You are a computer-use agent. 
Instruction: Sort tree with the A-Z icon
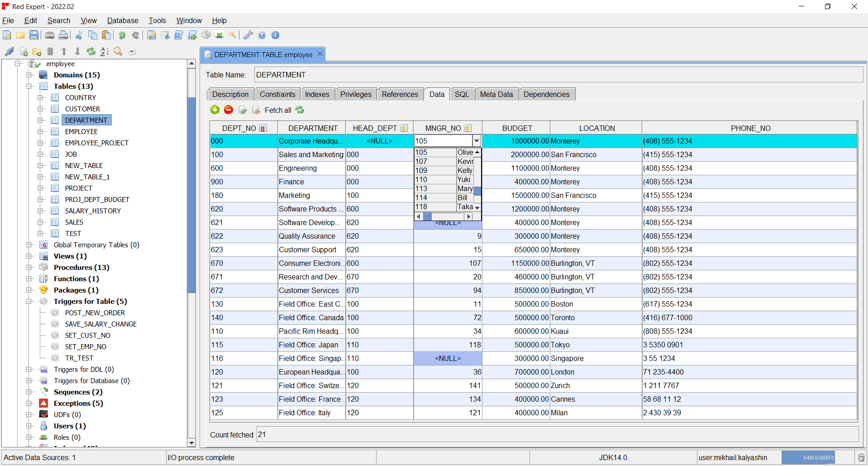(x=104, y=52)
